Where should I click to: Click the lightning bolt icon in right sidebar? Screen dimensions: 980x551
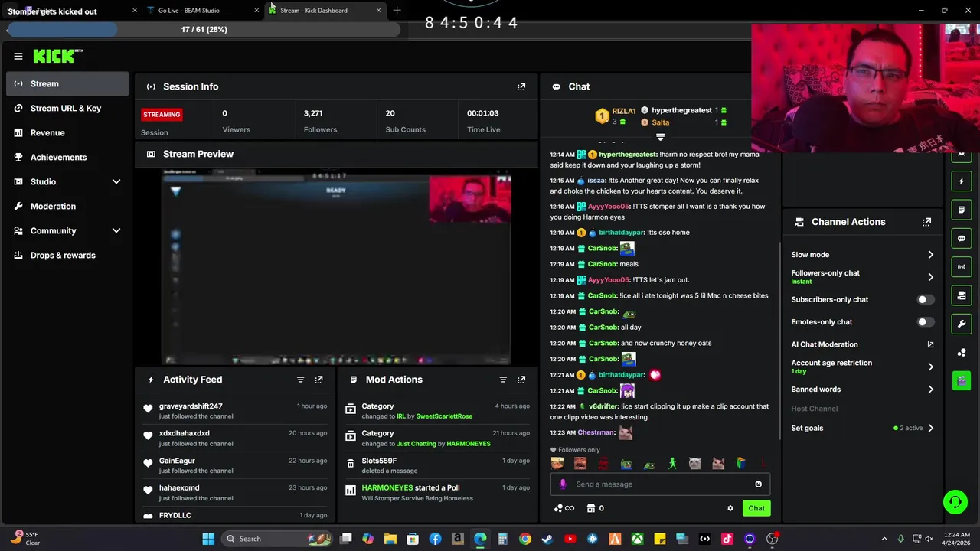[x=962, y=181]
